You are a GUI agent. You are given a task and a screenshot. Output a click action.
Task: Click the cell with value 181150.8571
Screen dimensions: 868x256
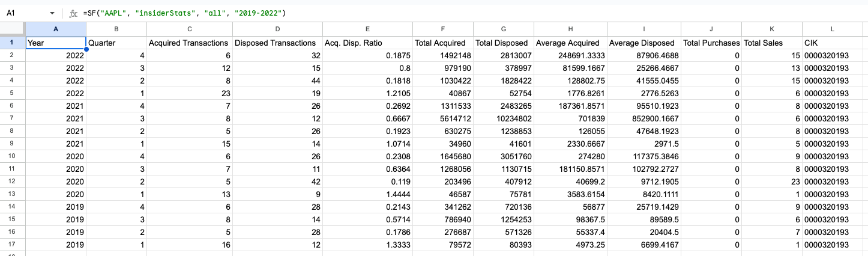click(x=570, y=169)
